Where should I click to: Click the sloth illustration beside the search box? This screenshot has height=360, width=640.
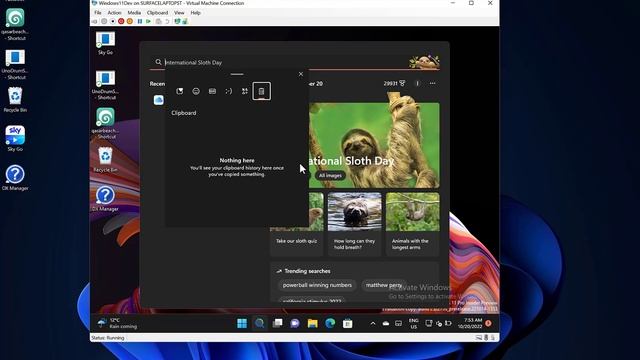click(x=424, y=62)
